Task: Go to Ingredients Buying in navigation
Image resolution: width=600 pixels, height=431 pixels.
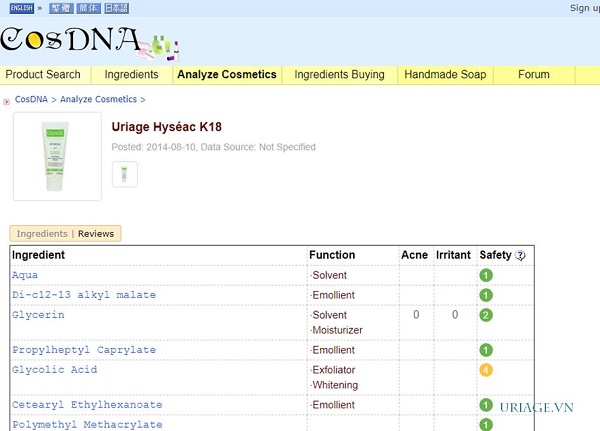Action: [x=338, y=75]
